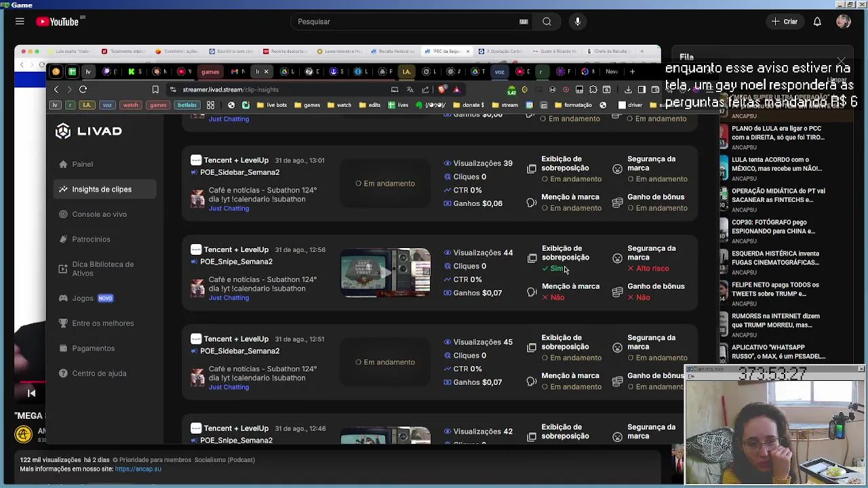The image size is (868, 488).
Task: Click Just Chatting link on 13:01 clip
Action: (x=229, y=209)
